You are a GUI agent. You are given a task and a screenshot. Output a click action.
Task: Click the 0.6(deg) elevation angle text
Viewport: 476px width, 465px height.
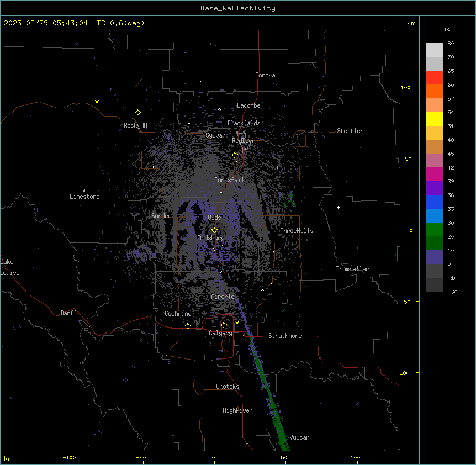[127, 23]
